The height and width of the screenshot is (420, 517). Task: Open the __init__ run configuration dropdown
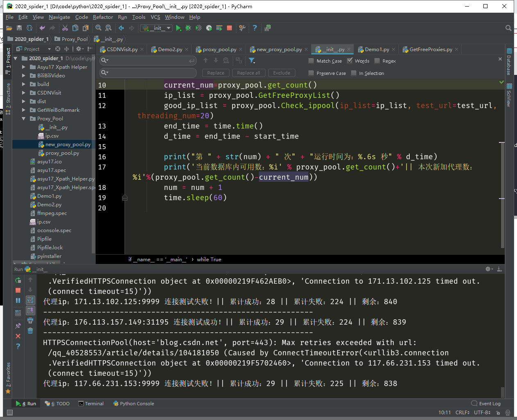[x=156, y=28]
